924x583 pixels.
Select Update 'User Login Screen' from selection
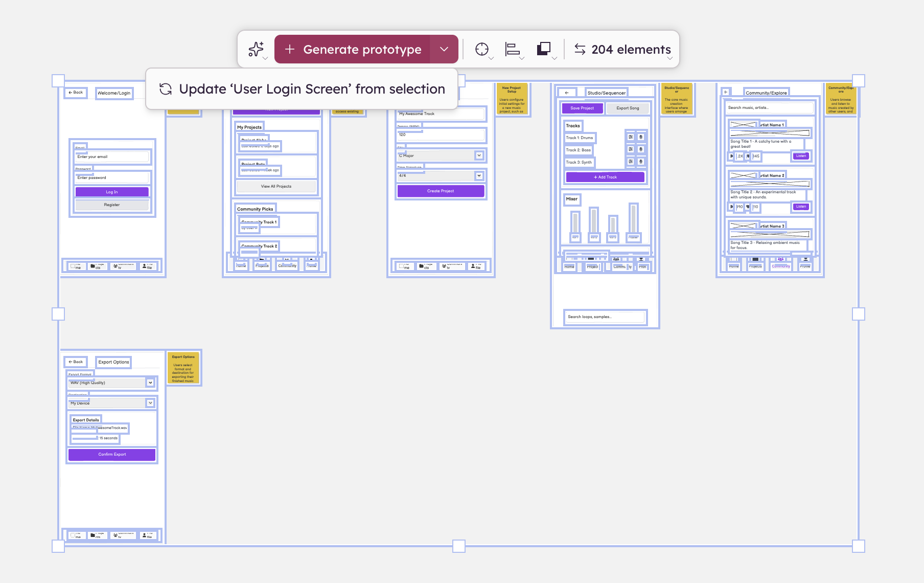coord(302,89)
